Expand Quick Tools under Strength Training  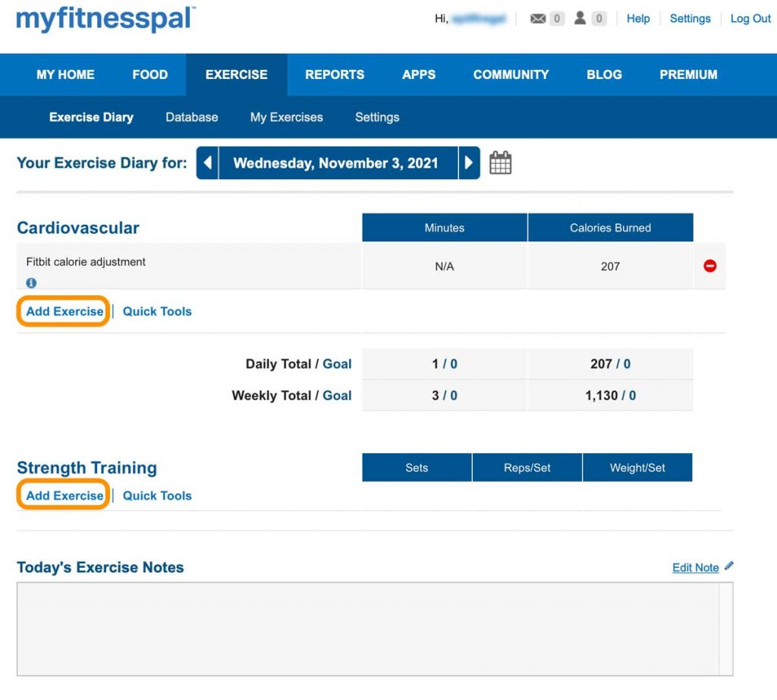157,496
